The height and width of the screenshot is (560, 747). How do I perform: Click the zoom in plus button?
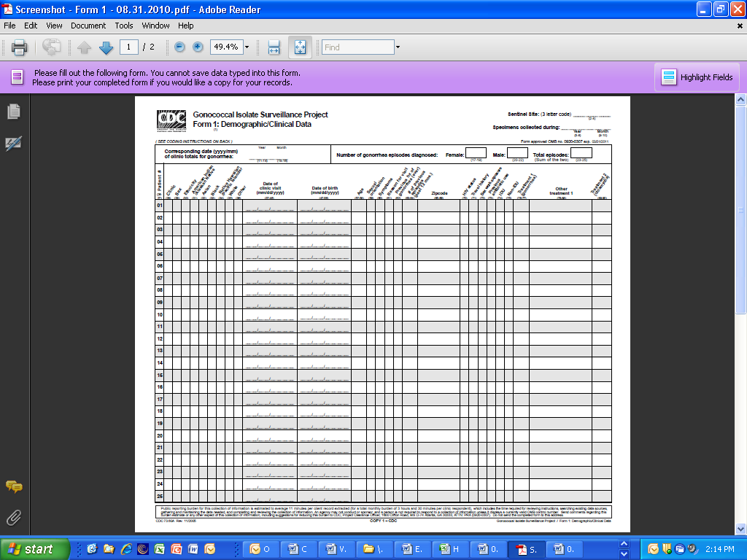coord(198,47)
